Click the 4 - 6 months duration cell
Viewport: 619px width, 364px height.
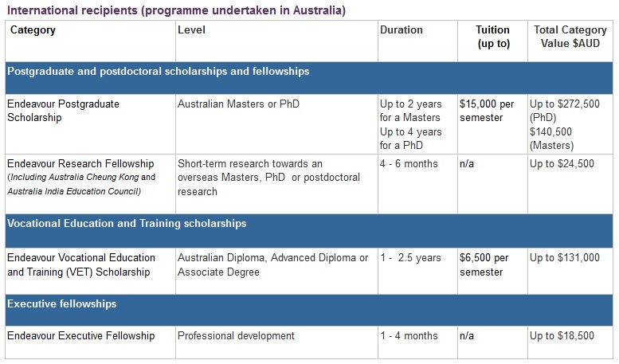click(409, 164)
